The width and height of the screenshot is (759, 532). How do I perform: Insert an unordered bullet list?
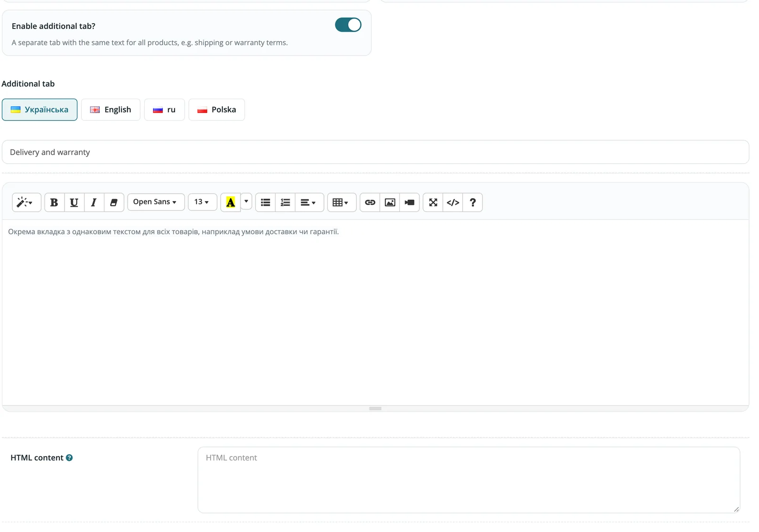pyautogui.click(x=266, y=202)
